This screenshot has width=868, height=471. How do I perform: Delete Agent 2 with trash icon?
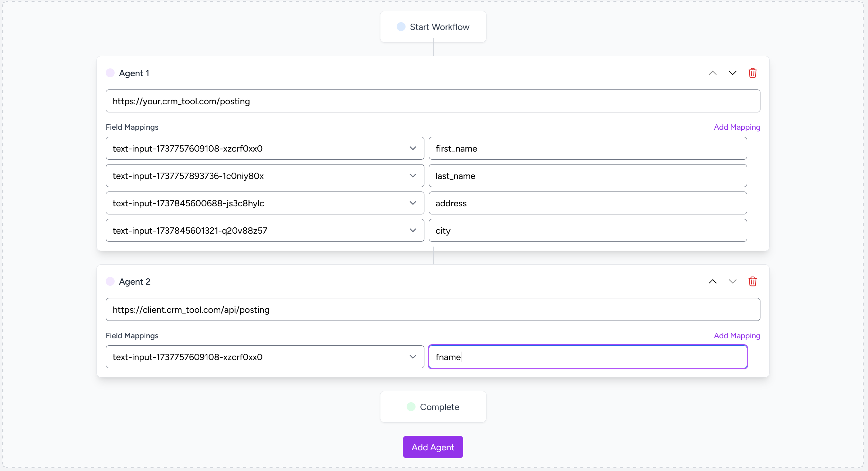pyautogui.click(x=752, y=281)
